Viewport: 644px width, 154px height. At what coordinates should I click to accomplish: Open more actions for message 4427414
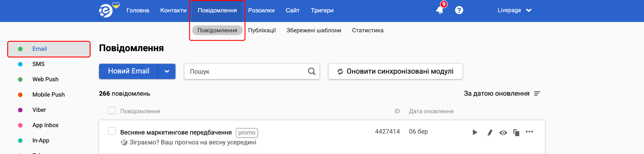click(529, 132)
